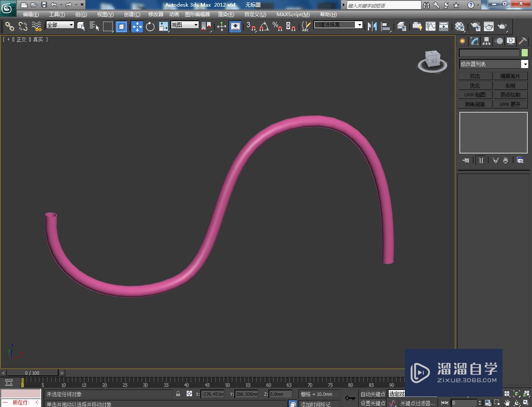The image size is (532, 407).
Task: Switch to the Utilities hammer tab
Action: point(522,41)
